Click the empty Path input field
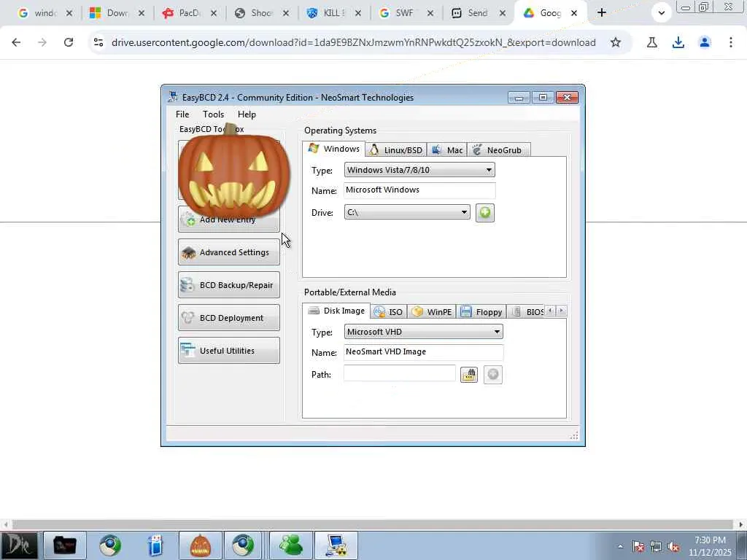 click(x=400, y=374)
